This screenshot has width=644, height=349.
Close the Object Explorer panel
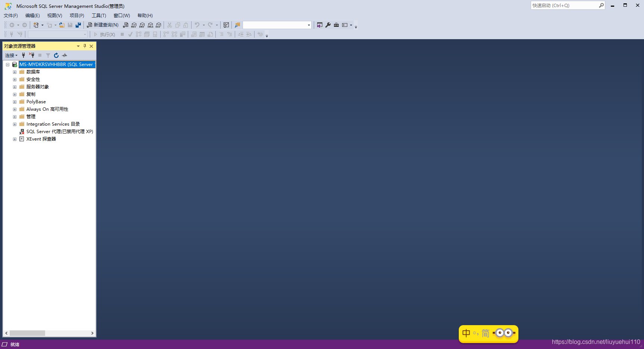(91, 46)
